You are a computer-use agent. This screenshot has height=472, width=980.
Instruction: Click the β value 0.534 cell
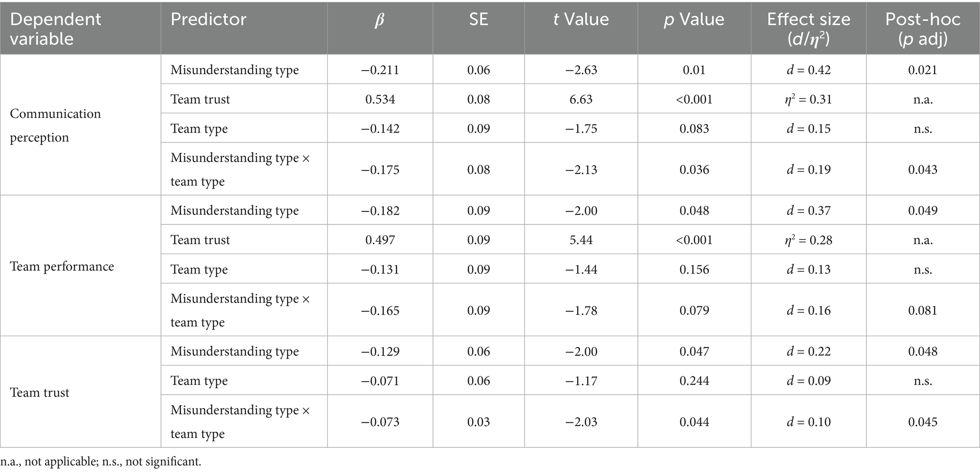point(380,99)
